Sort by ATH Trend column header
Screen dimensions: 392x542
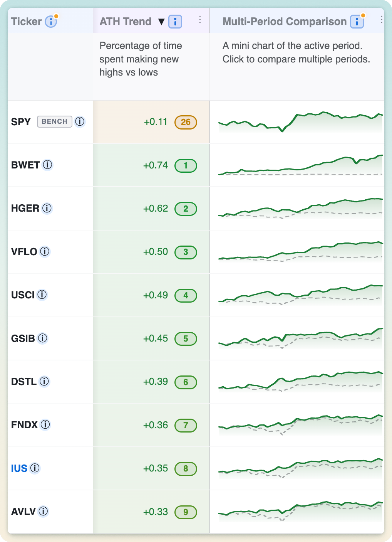point(126,21)
